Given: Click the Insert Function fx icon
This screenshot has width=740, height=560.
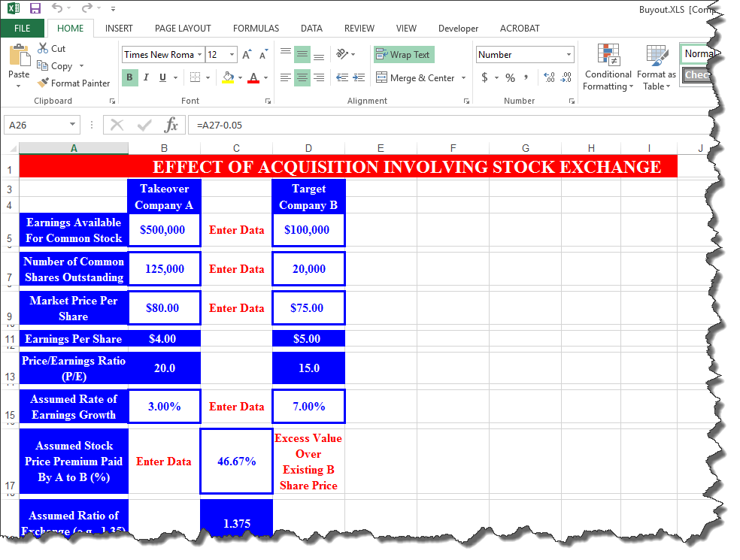Looking at the screenshot, I should pos(171,125).
